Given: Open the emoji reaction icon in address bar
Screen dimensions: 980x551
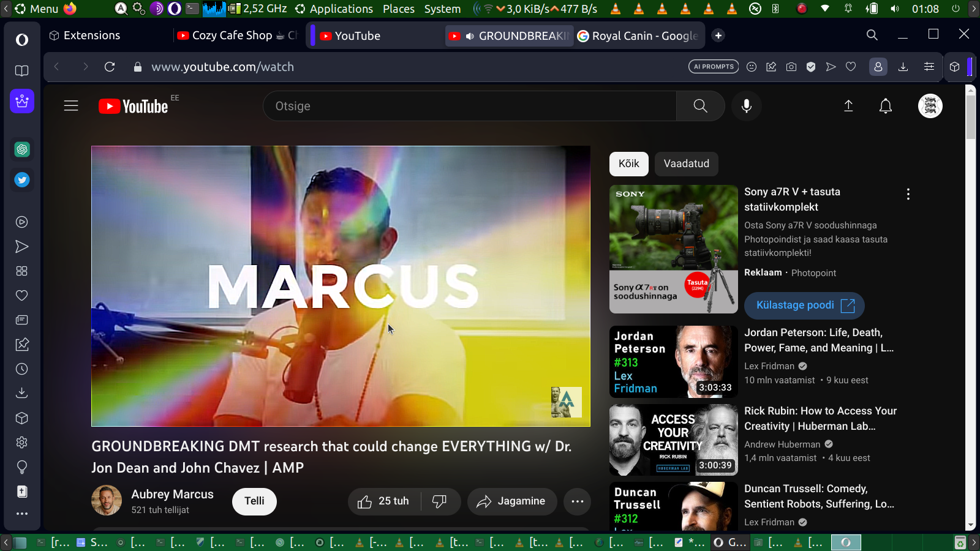Looking at the screenshot, I should coord(752,67).
